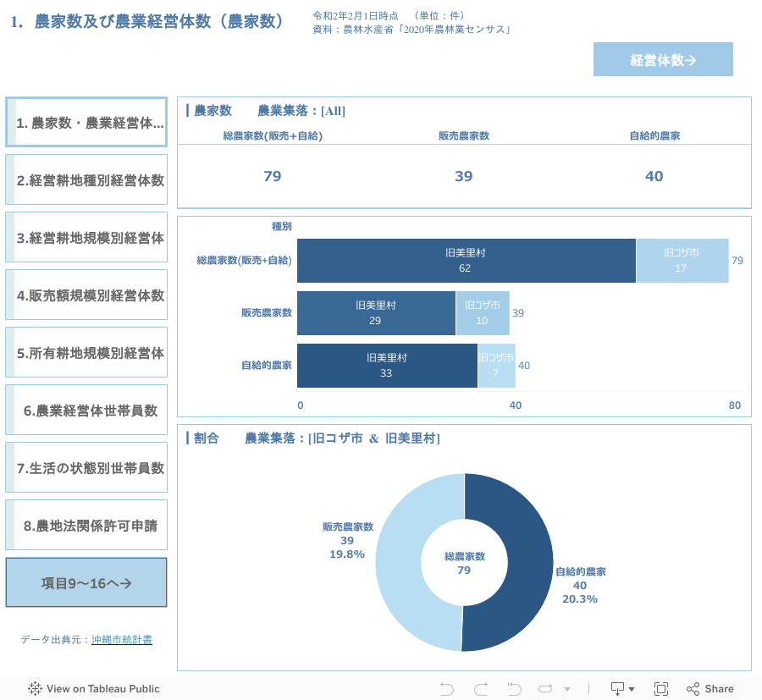This screenshot has width=762, height=700.
Task: Click 旧美里村 segment of 総農家数 bar
Action: (466, 261)
